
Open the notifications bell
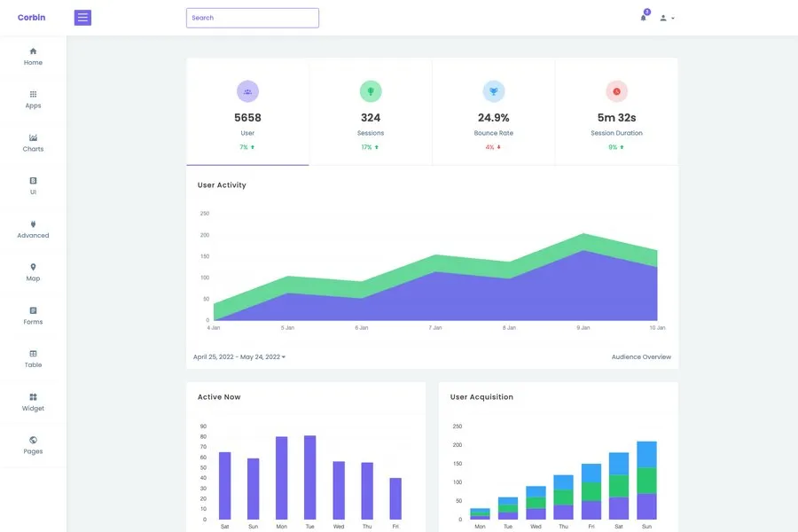pyautogui.click(x=644, y=18)
